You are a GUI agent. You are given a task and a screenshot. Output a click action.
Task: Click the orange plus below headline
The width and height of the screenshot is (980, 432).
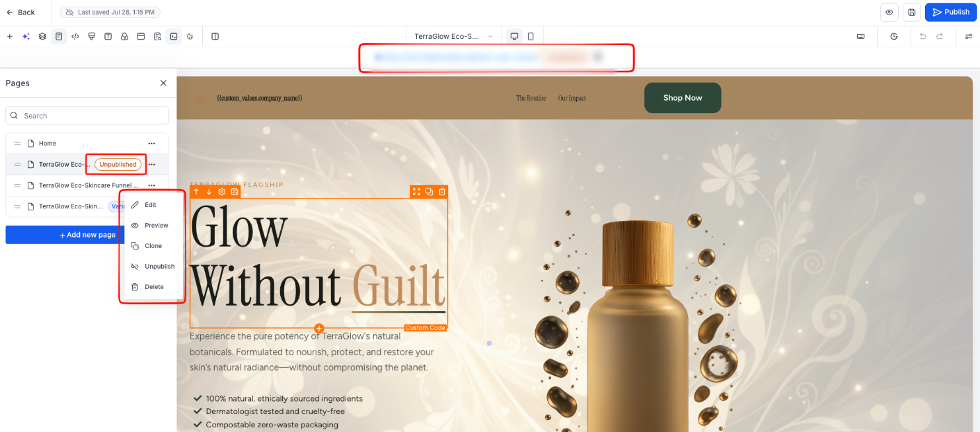click(319, 328)
